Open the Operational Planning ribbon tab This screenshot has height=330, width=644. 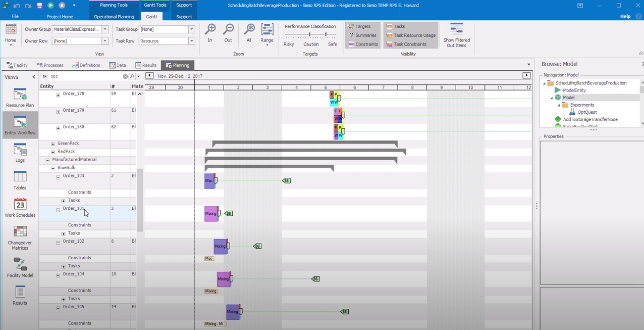[114, 17]
